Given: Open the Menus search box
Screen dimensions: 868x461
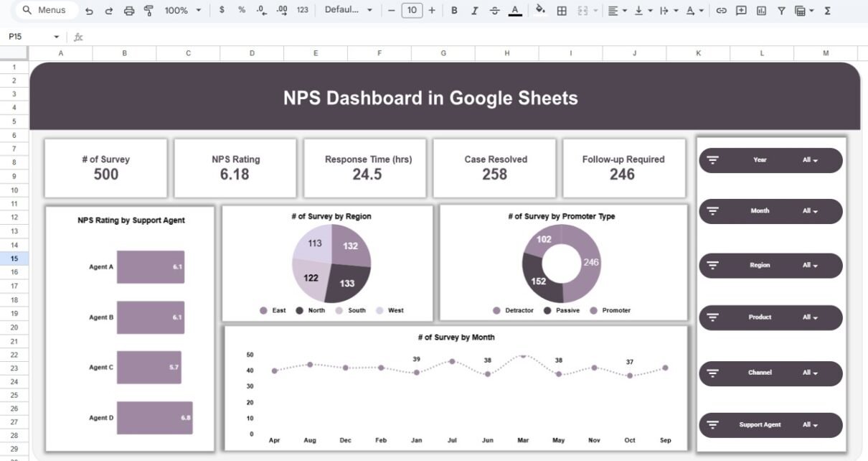Looking at the screenshot, I should pos(44,10).
